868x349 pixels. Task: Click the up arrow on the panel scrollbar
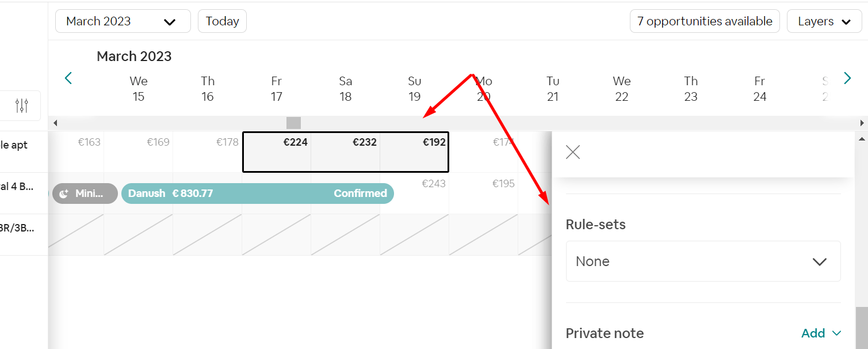coord(861,138)
